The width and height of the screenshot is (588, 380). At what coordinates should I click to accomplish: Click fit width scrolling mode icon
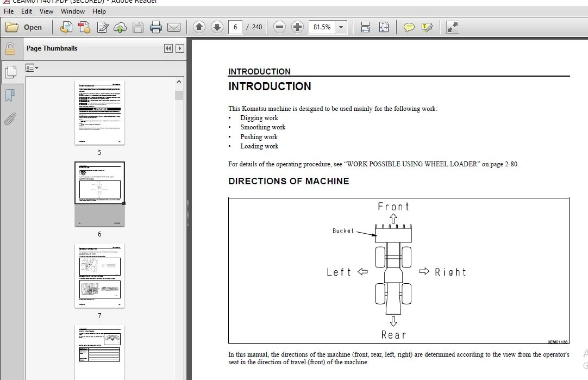point(365,27)
